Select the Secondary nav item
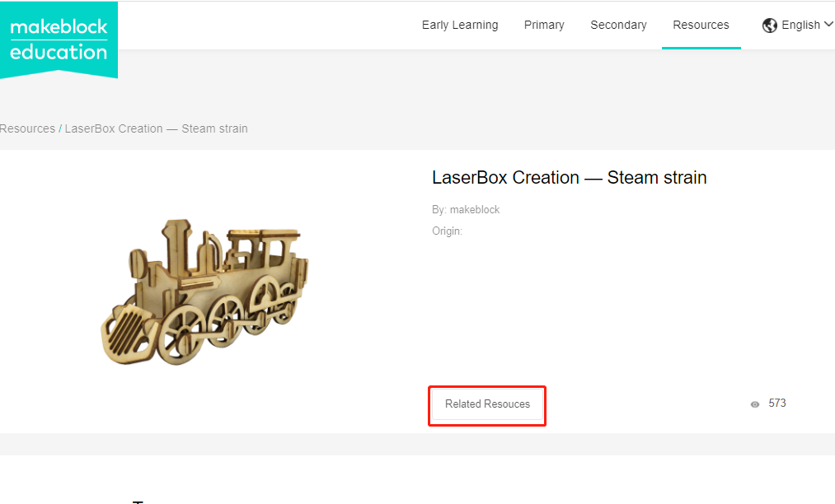 coord(618,26)
